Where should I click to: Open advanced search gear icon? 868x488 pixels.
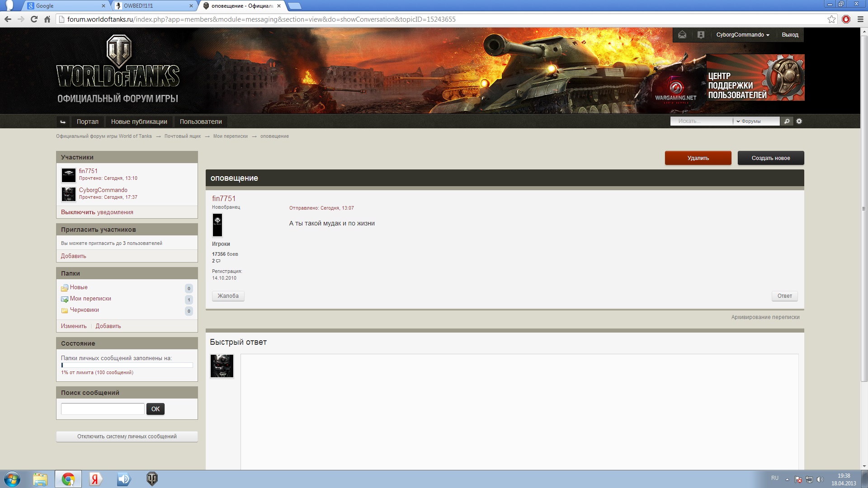click(x=799, y=121)
